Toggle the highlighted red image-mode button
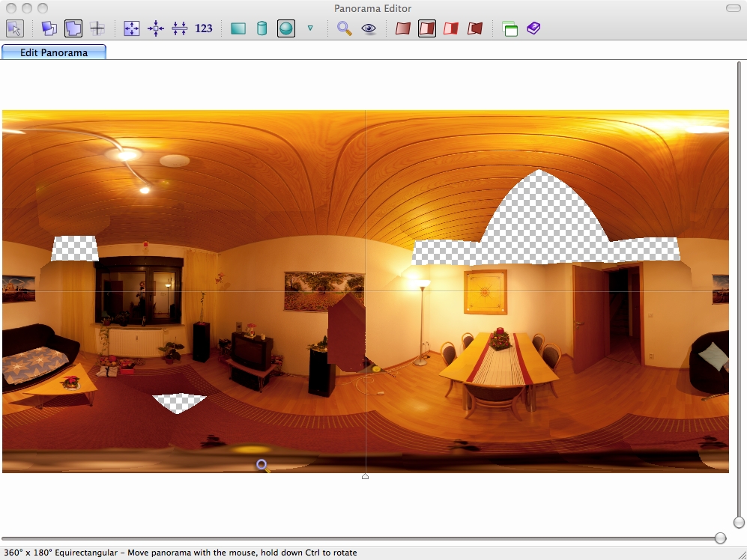The height and width of the screenshot is (560, 747). (x=427, y=28)
